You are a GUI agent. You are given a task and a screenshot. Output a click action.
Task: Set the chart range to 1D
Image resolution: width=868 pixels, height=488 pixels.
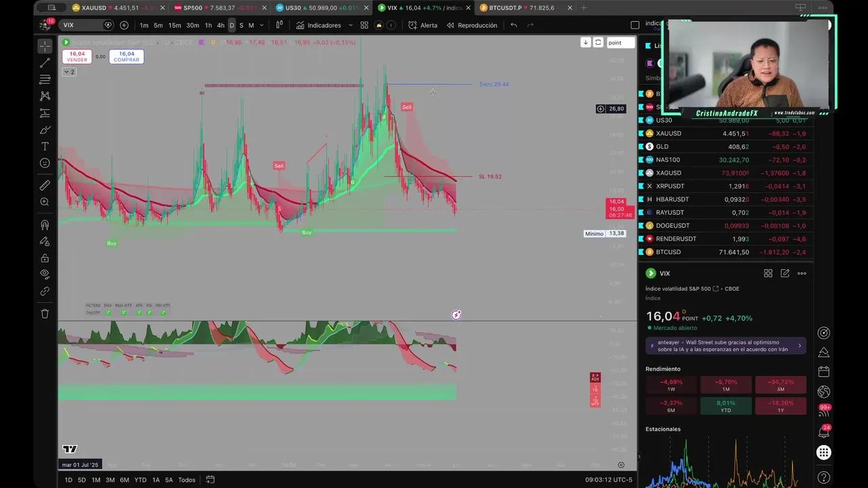(68, 480)
